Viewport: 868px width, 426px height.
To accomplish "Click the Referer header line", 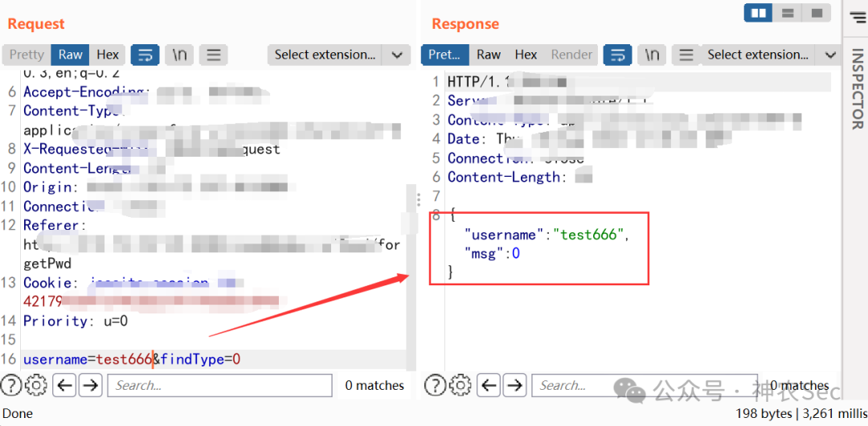I will tap(55, 226).
